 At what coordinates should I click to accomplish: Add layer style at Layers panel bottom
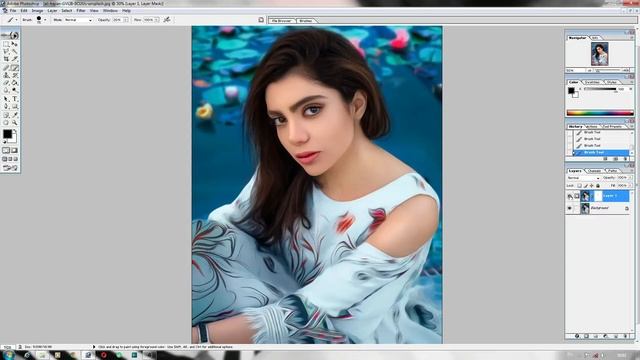(x=577, y=336)
